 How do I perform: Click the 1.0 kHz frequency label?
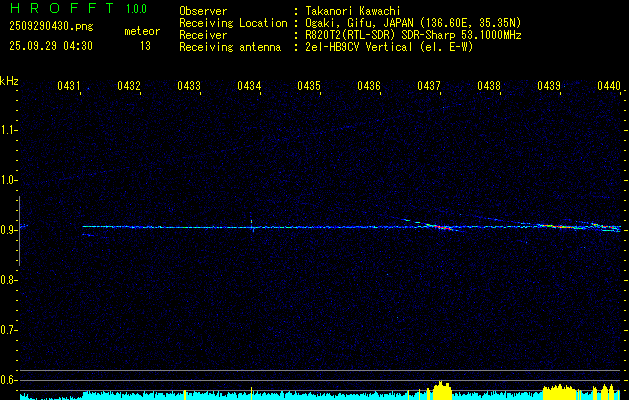(x=9, y=180)
